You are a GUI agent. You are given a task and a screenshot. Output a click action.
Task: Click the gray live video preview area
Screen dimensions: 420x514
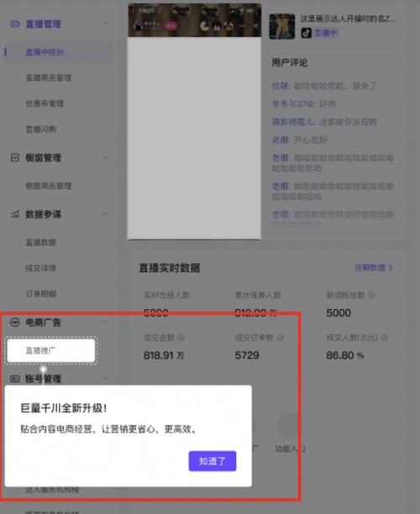tap(194, 138)
